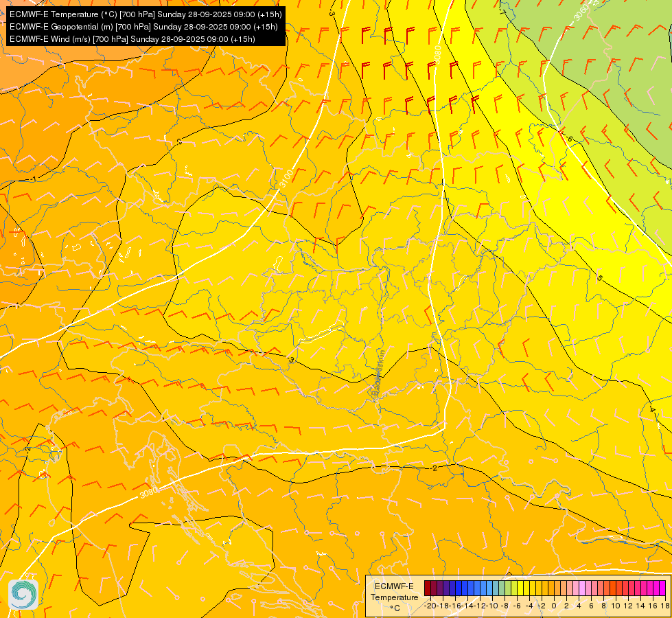Click the 'Temperature' word in the legend box
Viewport: 672px width, 618px height.
[394, 597]
